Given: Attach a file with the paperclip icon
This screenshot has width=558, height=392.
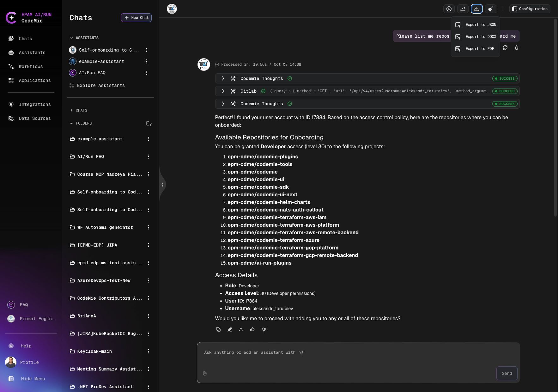Looking at the screenshot, I should click(205, 373).
